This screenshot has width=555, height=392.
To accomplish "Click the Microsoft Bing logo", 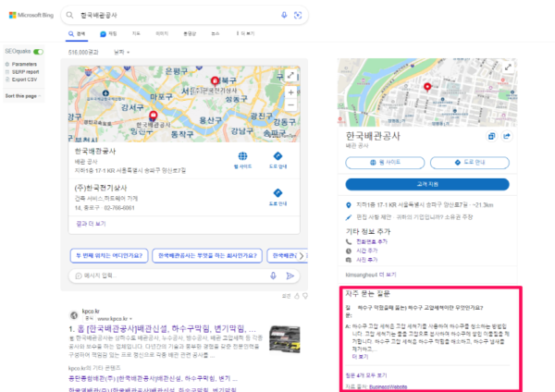I will click(31, 15).
